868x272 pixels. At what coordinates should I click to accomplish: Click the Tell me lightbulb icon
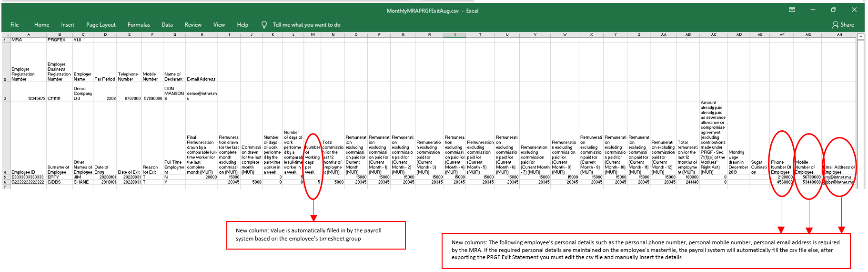coord(264,25)
